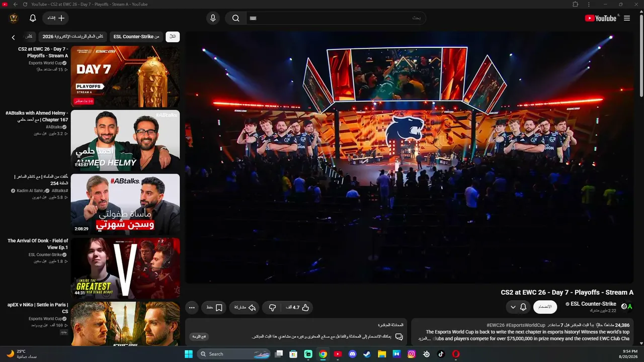Click title 'The Arrival Of Donk - Field of View Ep.1'
The height and width of the screenshot is (362, 644).
[x=38, y=244]
